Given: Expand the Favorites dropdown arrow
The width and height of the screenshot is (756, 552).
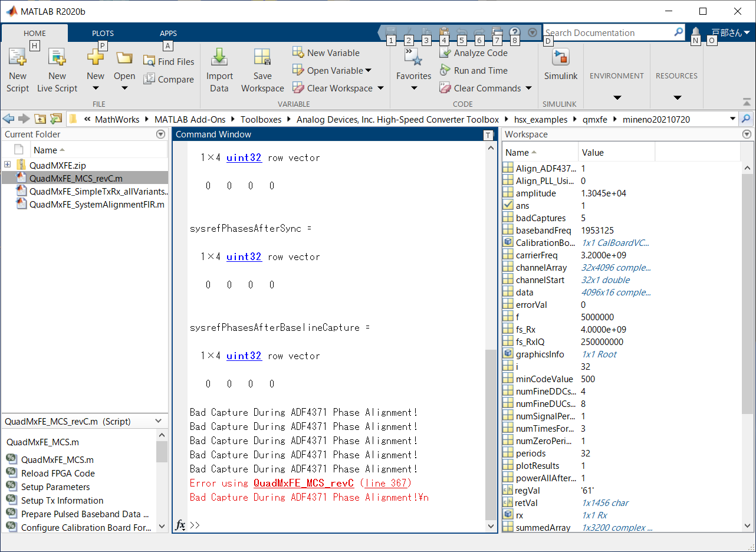Looking at the screenshot, I should (x=413, y=88).
